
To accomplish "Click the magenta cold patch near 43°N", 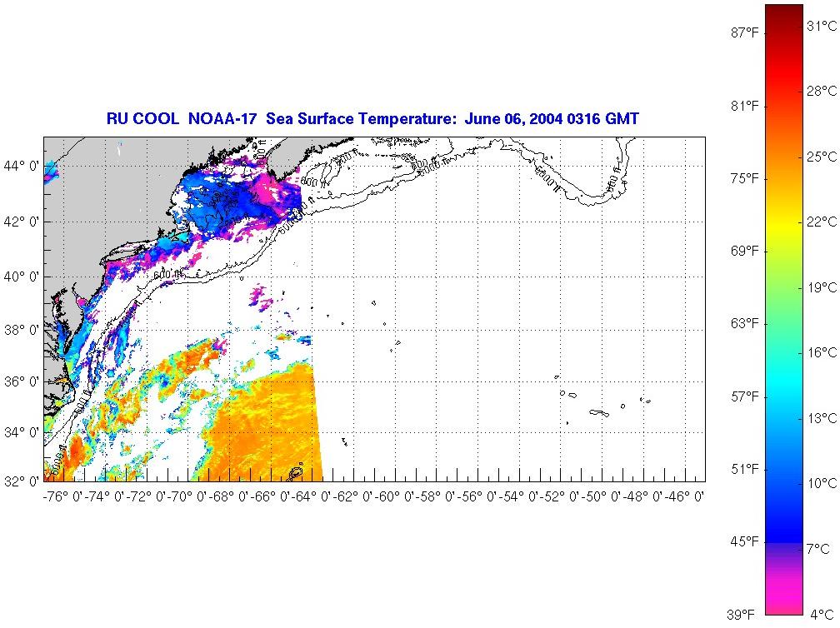I will click(267, 189).
